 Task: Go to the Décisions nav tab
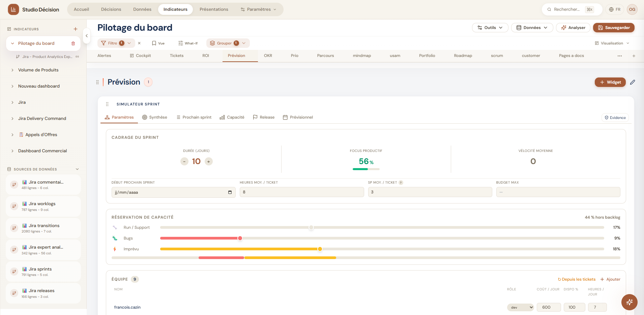pyautogui.click(x=111, y=9)
